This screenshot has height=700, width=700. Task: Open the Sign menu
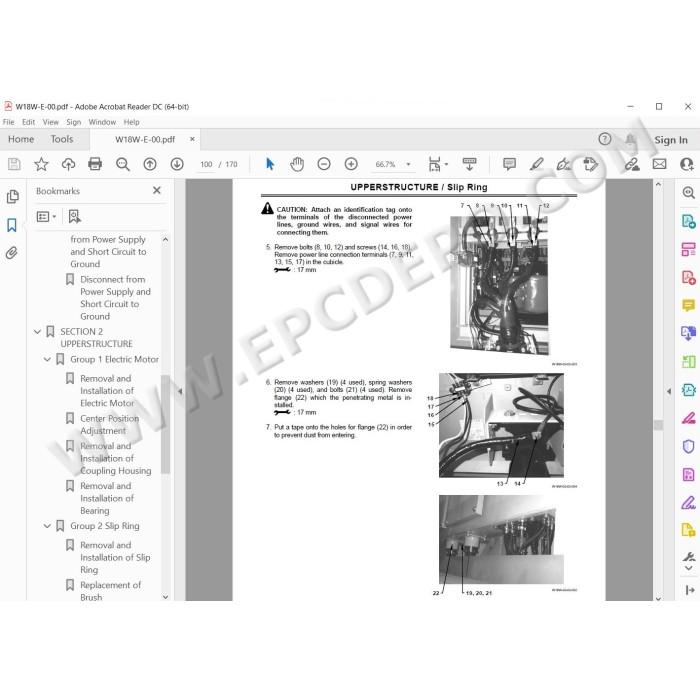74,122
